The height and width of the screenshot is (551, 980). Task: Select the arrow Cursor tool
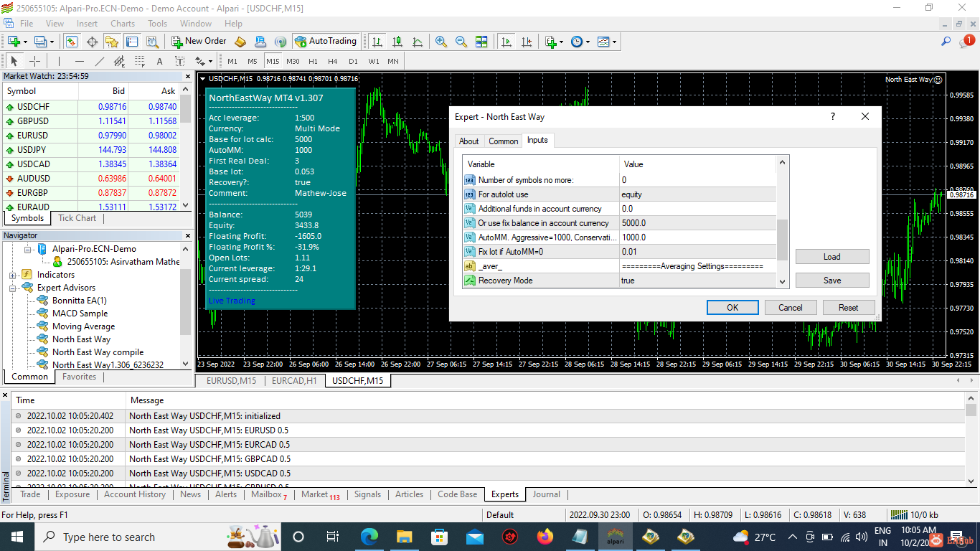click(14, 61)
